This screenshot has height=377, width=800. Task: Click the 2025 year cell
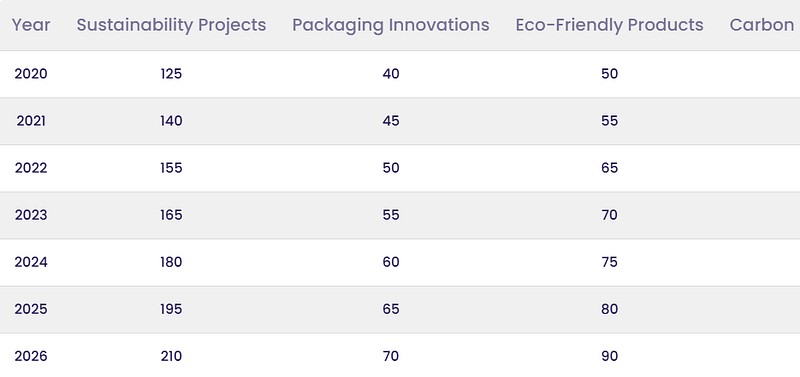tap(31, 309)
